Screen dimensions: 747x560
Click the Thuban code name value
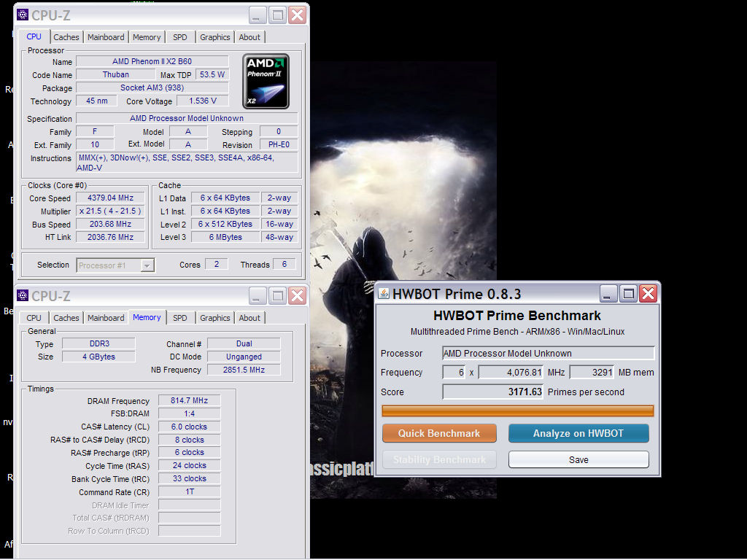[x=116, y=74]
